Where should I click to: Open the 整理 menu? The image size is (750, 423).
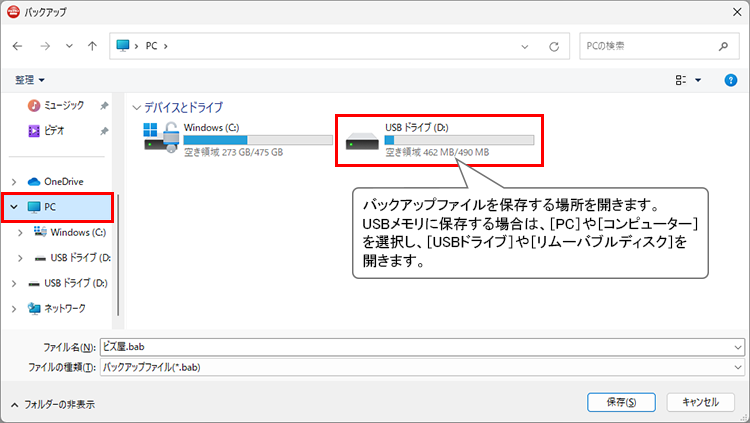(30, 80)
